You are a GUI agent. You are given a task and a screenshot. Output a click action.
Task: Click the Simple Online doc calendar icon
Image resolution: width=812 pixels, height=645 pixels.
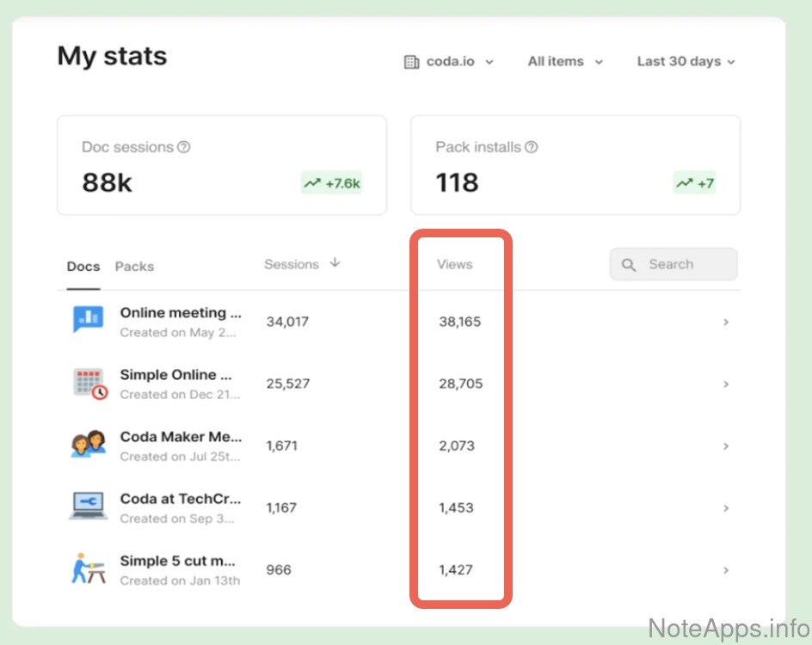tap(89, 384)
